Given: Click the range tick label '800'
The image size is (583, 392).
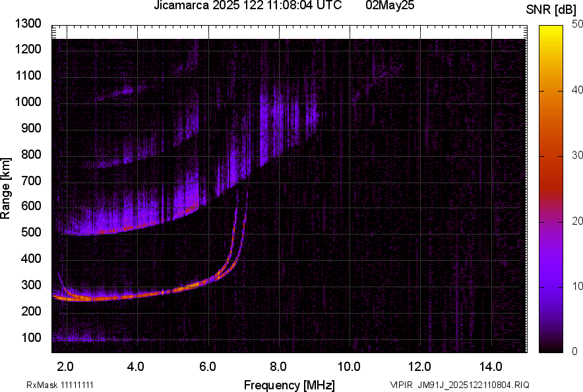Looking at the screenshot, I should click(31, 154).
